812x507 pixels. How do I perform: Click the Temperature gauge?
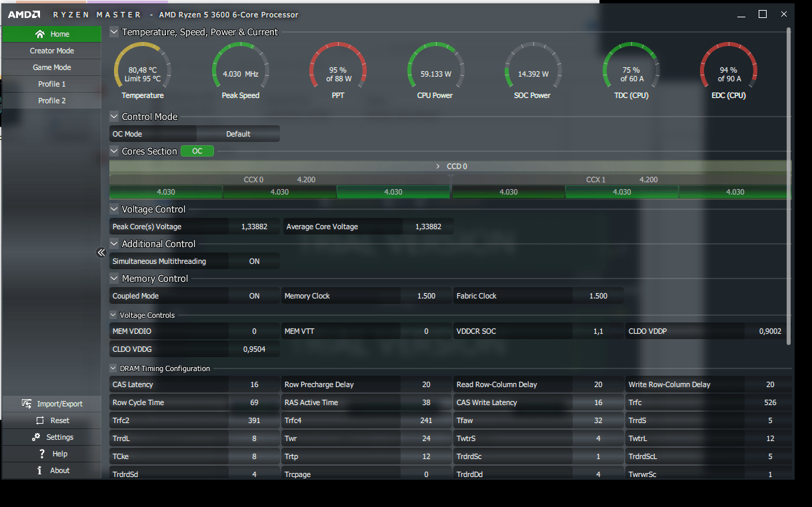143,71
